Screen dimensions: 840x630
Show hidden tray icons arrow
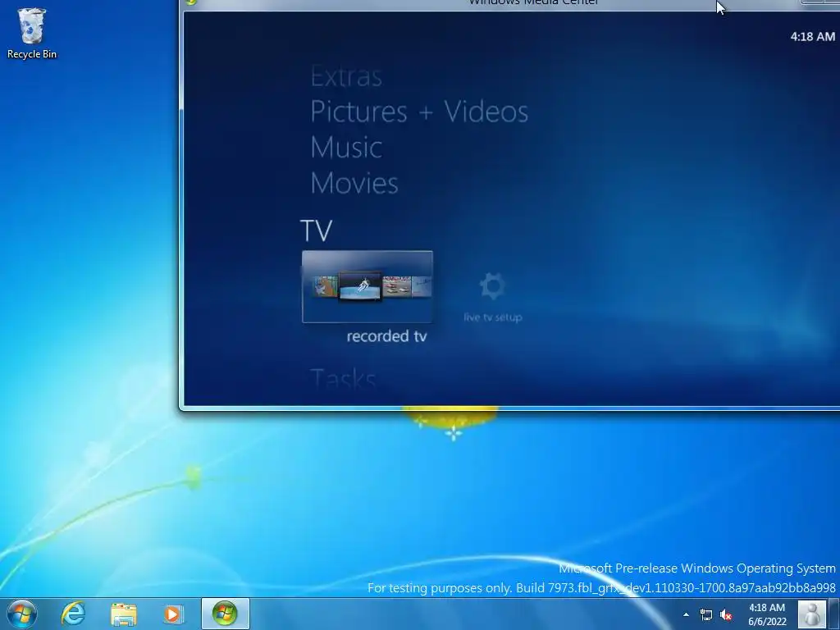(686, 614)
